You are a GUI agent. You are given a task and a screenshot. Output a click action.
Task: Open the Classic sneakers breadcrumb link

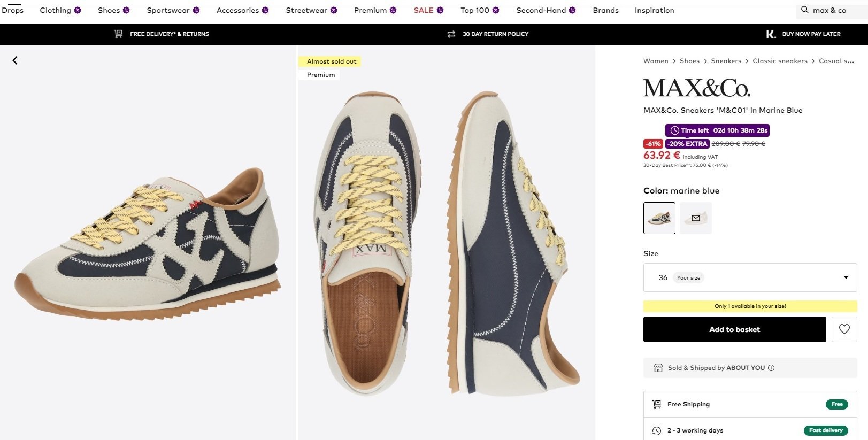pyautogui.click(x=780, y=61)
